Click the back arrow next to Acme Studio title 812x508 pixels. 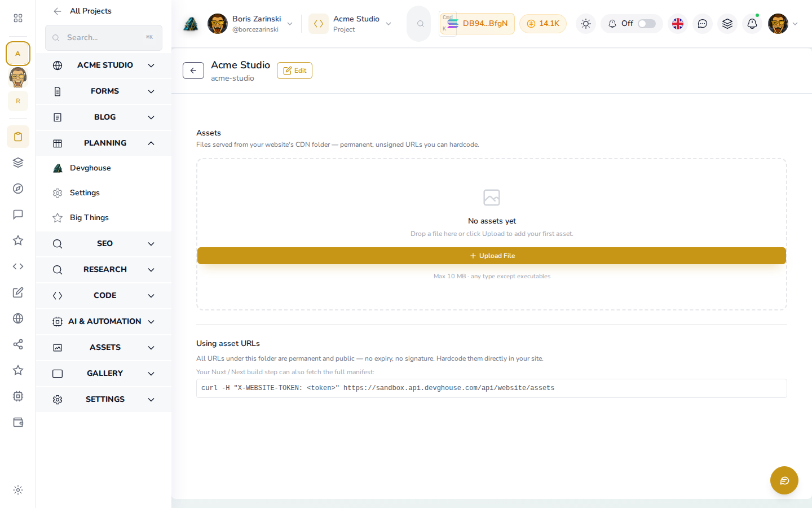click(193, 71)
